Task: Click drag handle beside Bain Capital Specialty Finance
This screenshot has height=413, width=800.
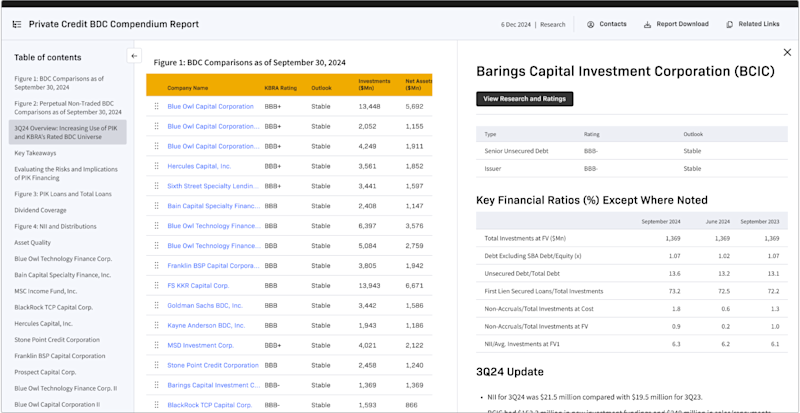Action: [x=157, y=206]
